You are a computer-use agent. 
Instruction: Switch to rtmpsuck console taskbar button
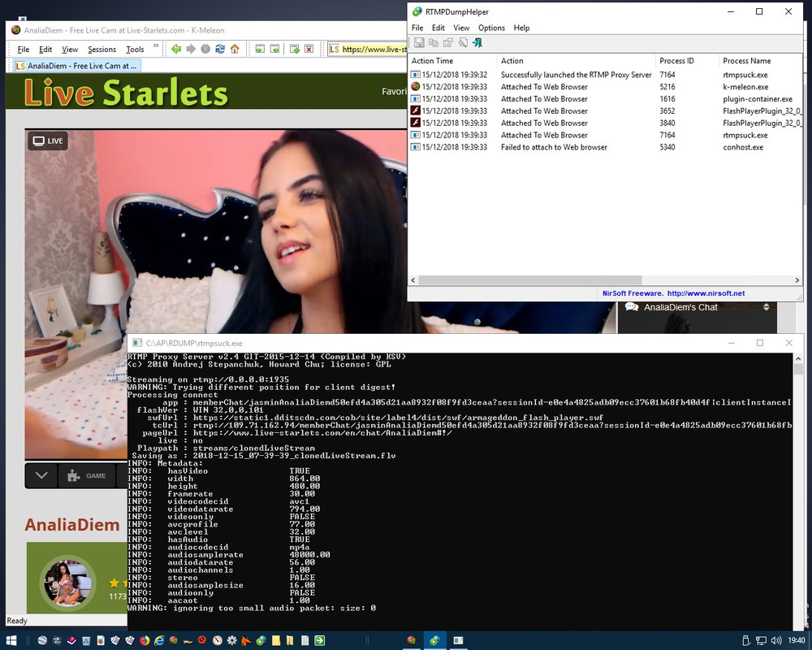click(x=458, y=641)
